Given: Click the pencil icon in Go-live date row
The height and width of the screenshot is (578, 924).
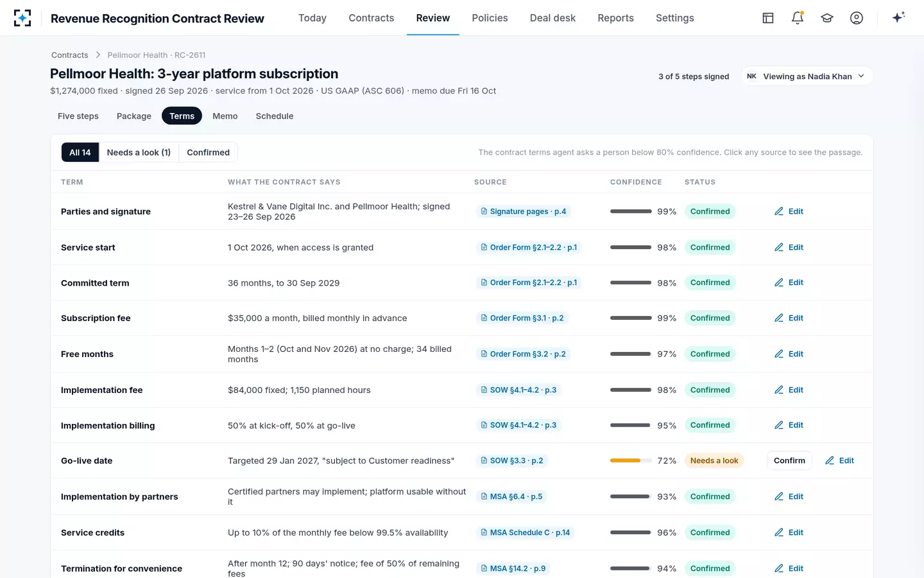Looking at the screenshot, I should pos(830,460).
